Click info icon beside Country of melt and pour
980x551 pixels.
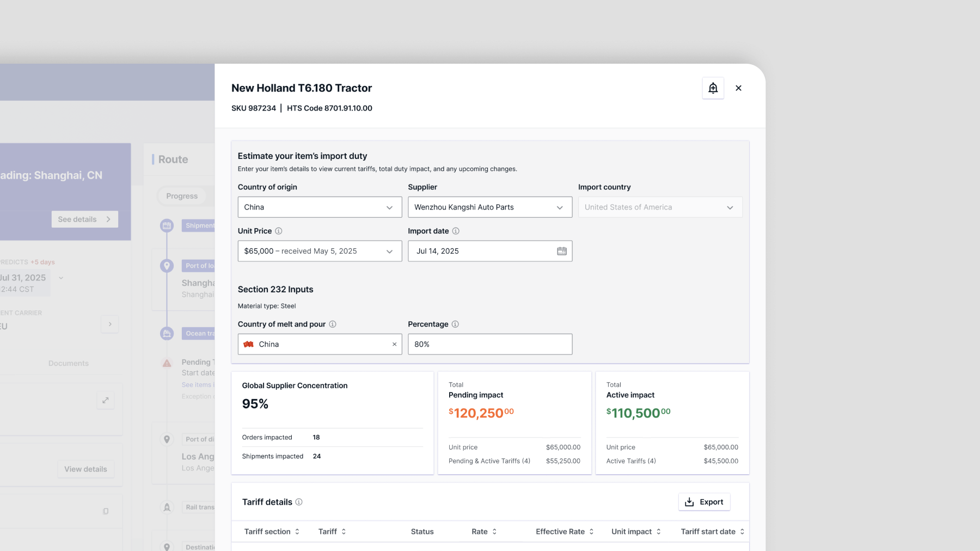point(333,324)
